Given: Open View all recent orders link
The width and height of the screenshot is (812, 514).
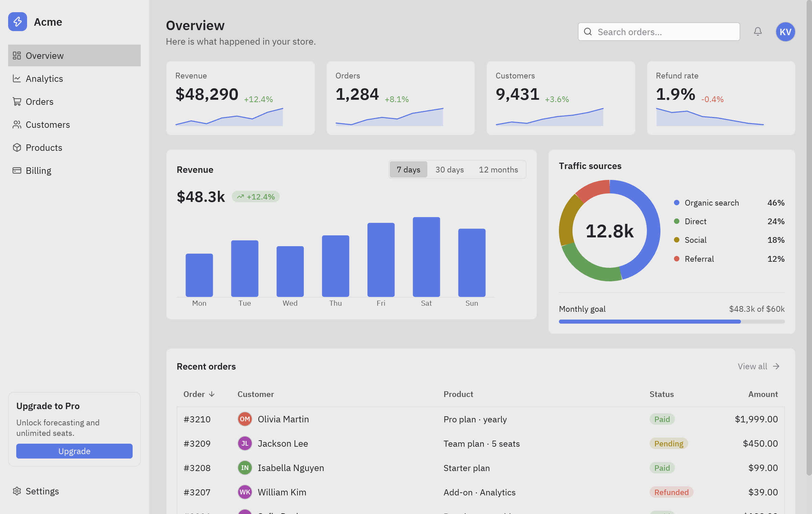Looking at the screenshot, I should click(x=759, y=366).
